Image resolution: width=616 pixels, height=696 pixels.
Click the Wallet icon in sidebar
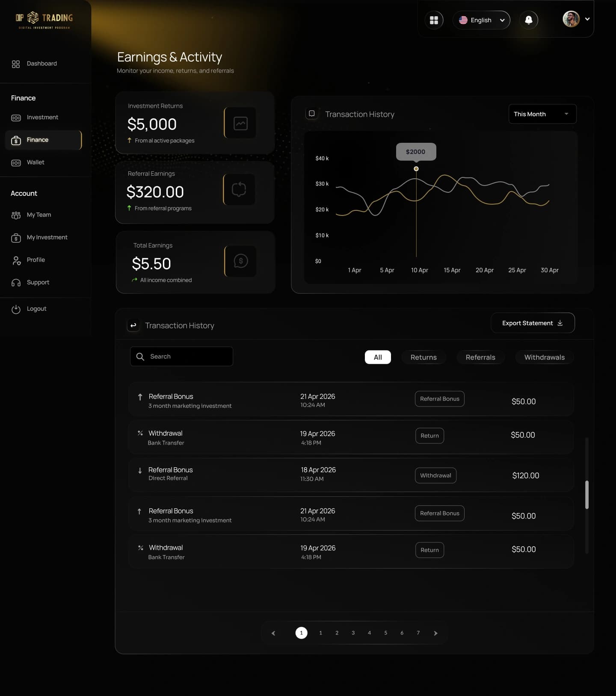tap(16, 163)
